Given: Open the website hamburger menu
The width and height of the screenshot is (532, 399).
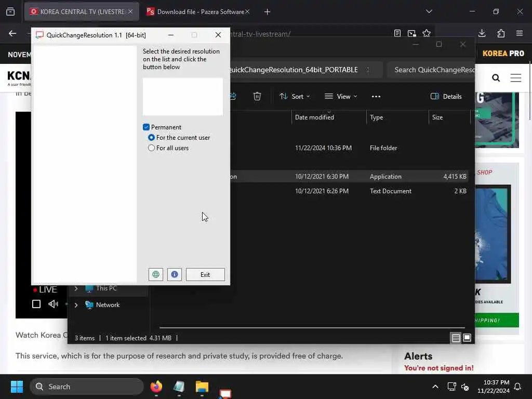Looking at the screenshot, I should pyautogui.click(x=516, y=78).
